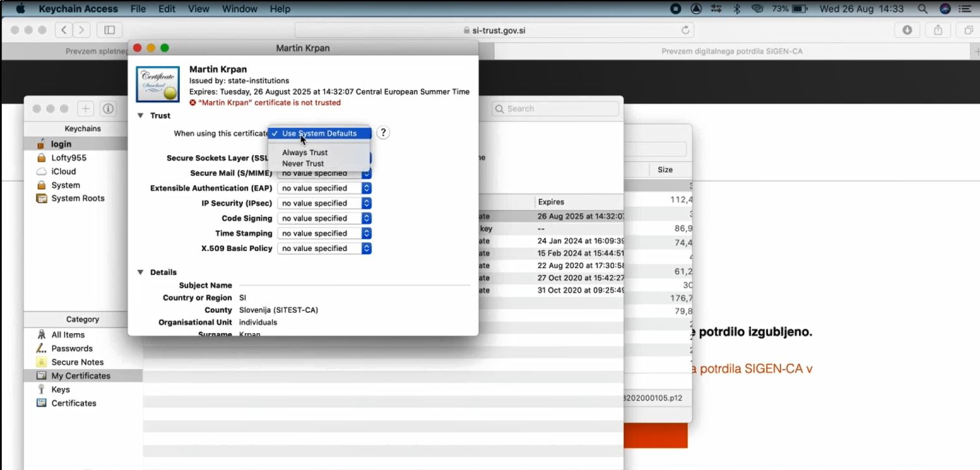Open the Safari share menu
The width and height of the screenshot is (980, 470).
tap(938, 30)
